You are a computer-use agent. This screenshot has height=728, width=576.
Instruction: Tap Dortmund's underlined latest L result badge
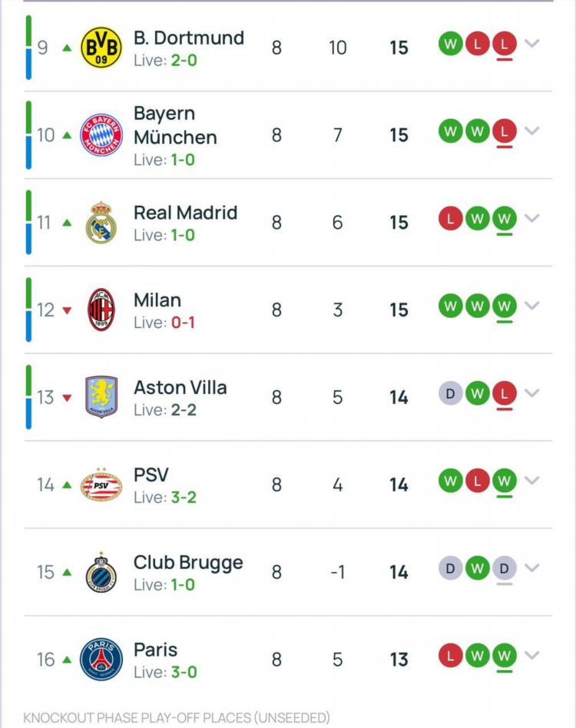point(504,44)
